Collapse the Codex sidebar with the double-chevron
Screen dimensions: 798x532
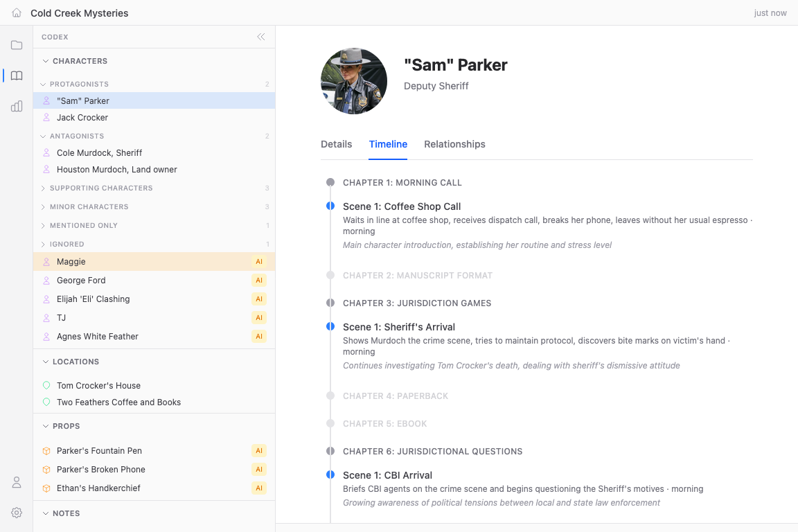[261, 37]
